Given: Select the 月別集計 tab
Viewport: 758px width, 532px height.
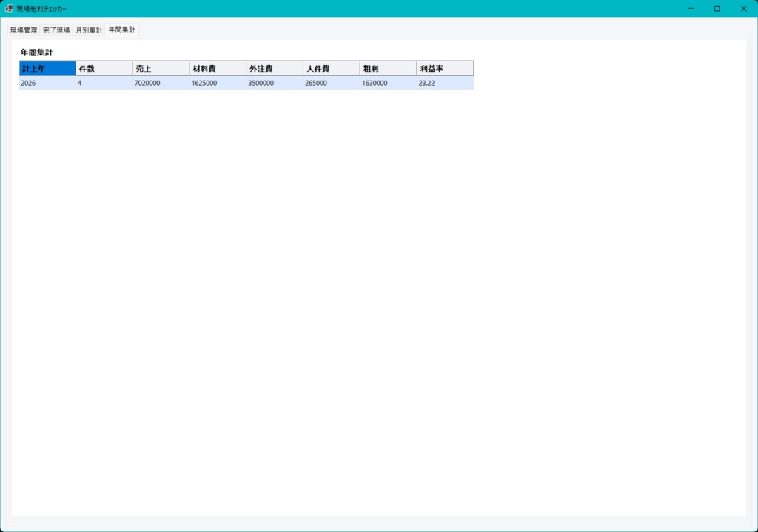Looking at the screenshot, I should point(89,30).
